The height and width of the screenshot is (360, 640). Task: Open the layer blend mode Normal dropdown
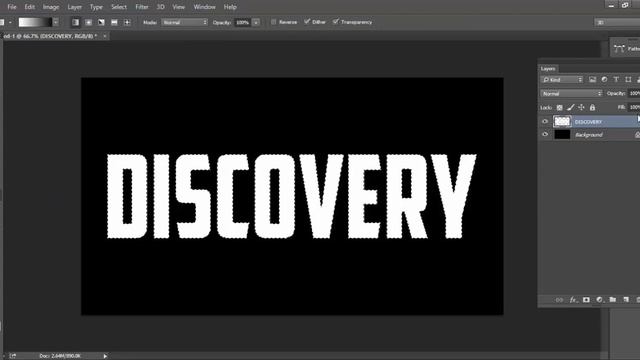571,93
